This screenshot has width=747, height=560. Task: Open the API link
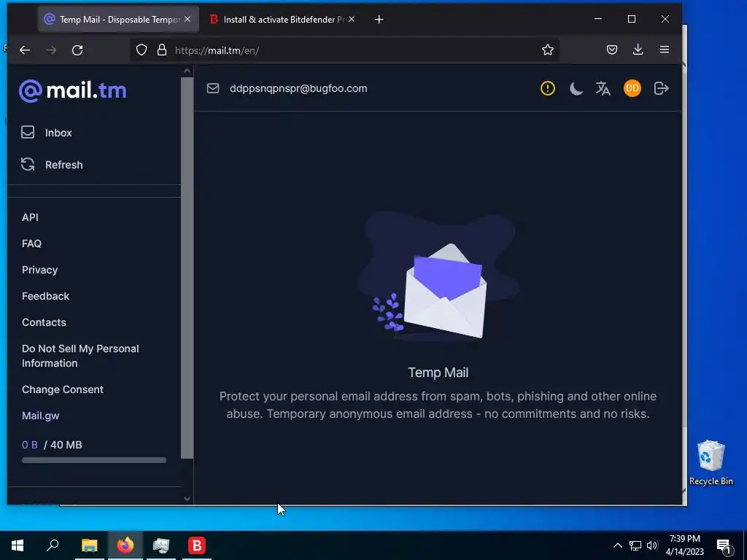[x=30, y=217]
